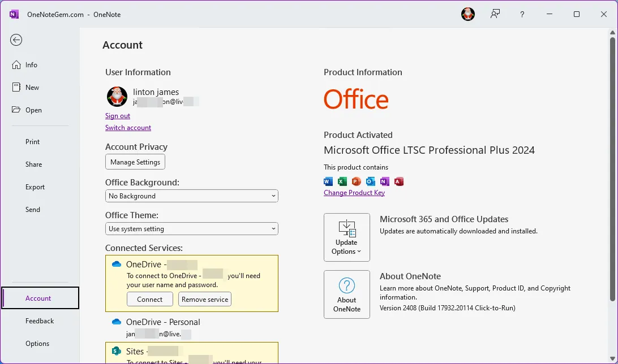Go to Options in the sidebar
Screen dimensions: 618x364
click(37, 344)
